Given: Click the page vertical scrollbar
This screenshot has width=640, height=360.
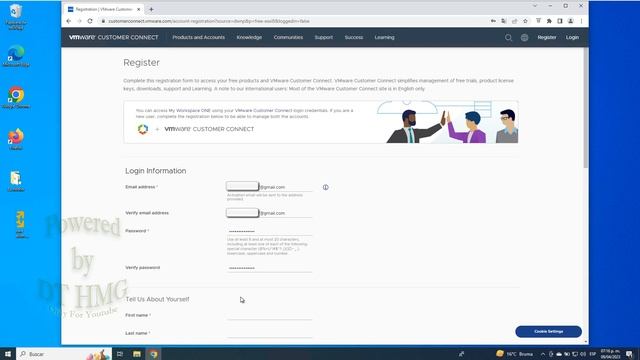Looking at the screenshot, I should 586,107.
